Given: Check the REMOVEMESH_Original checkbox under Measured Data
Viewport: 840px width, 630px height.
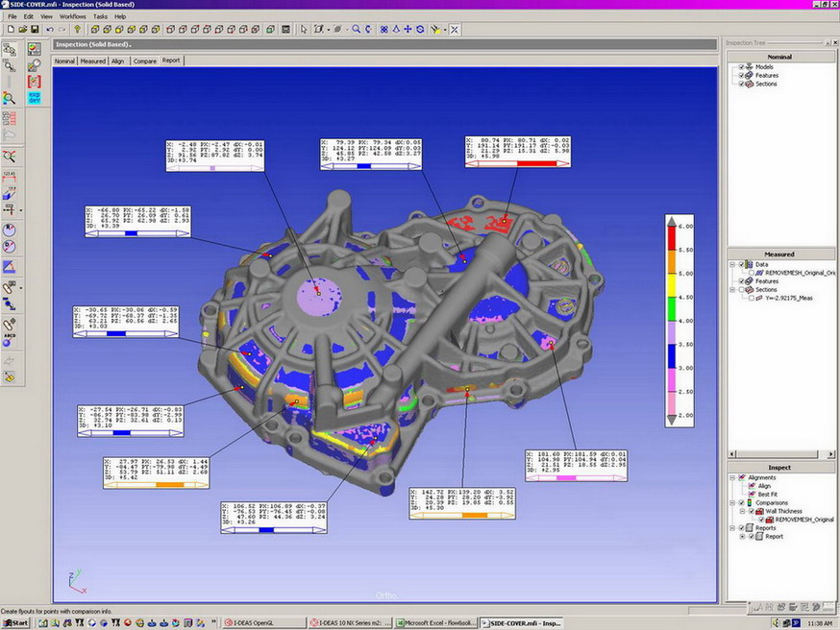Looking at the screenshot, I should coord(751,273).
